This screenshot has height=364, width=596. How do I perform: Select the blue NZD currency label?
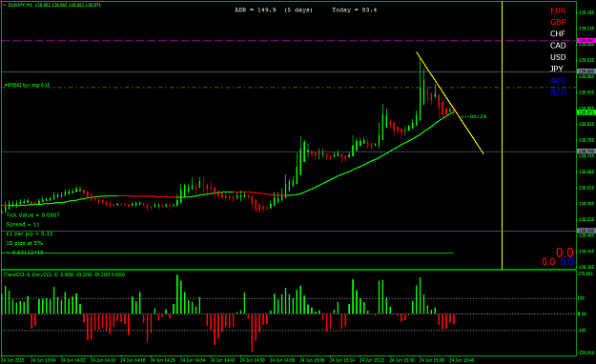tap(558, 92)
